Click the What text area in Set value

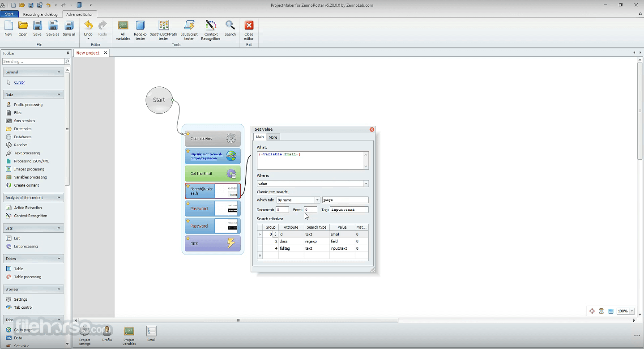(x=312, y=160)
